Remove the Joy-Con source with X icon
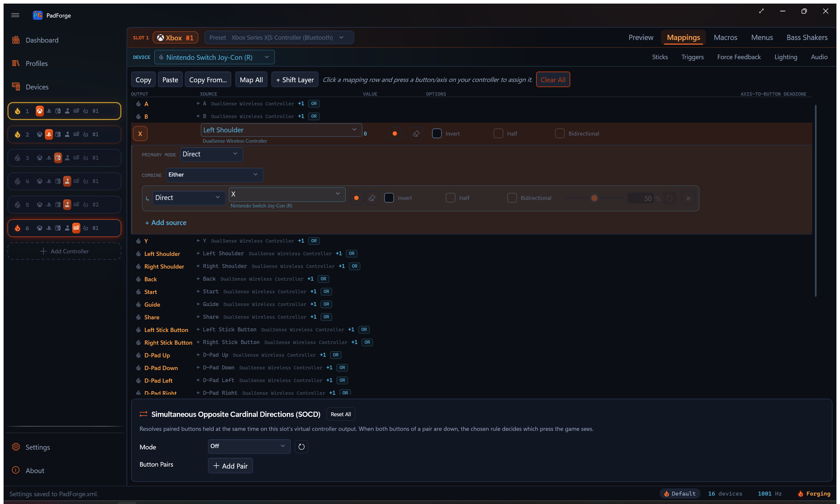 (x=688, y=198)
